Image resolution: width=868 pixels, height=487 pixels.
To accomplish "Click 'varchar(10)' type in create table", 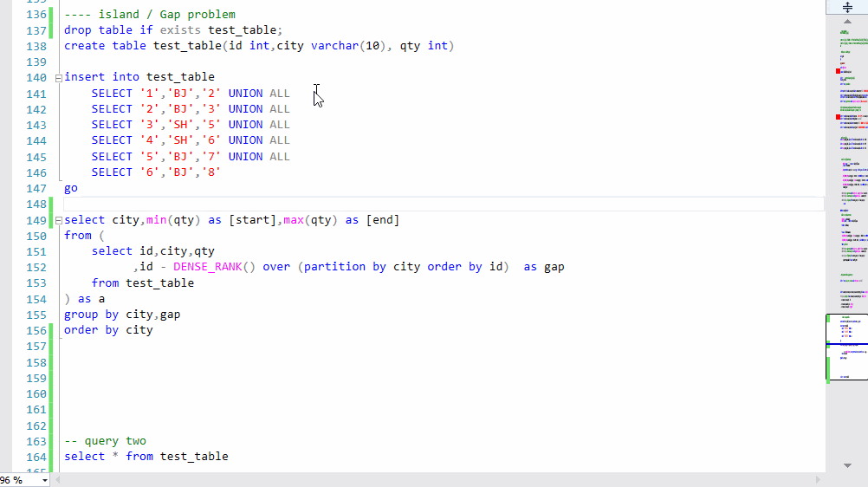I will pyautogui.click(x=348, y=46).
